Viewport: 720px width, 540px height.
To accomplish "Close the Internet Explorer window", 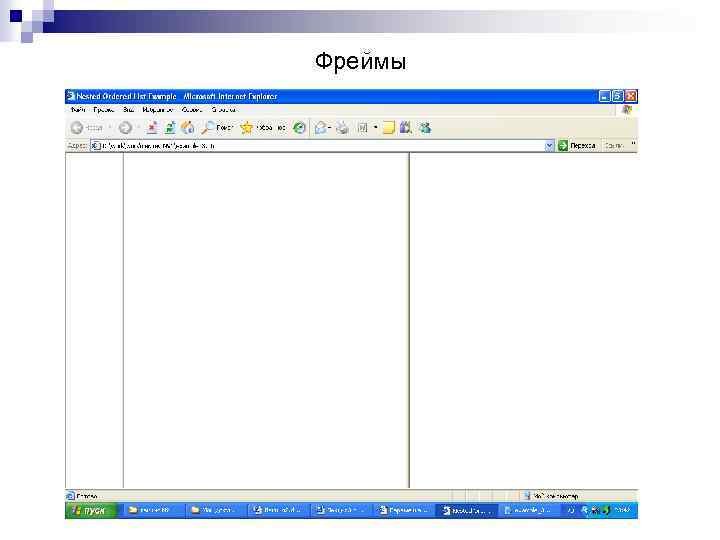I will click(631, 96).
